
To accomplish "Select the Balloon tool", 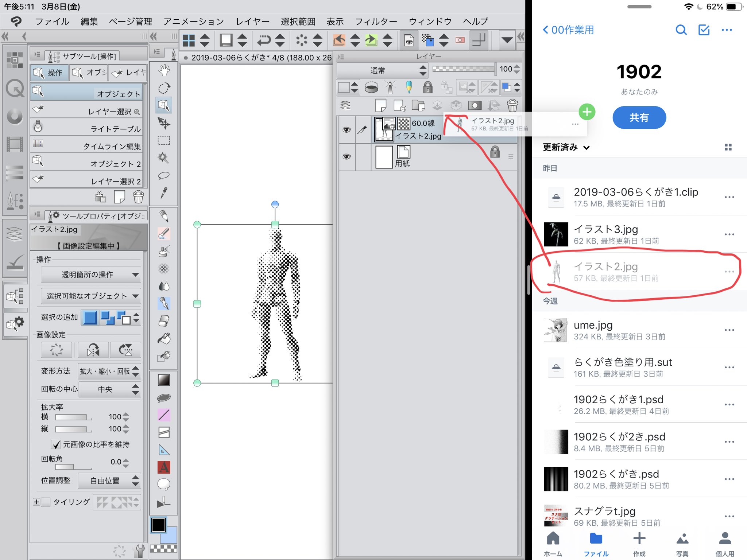I will tap(164, 485).
